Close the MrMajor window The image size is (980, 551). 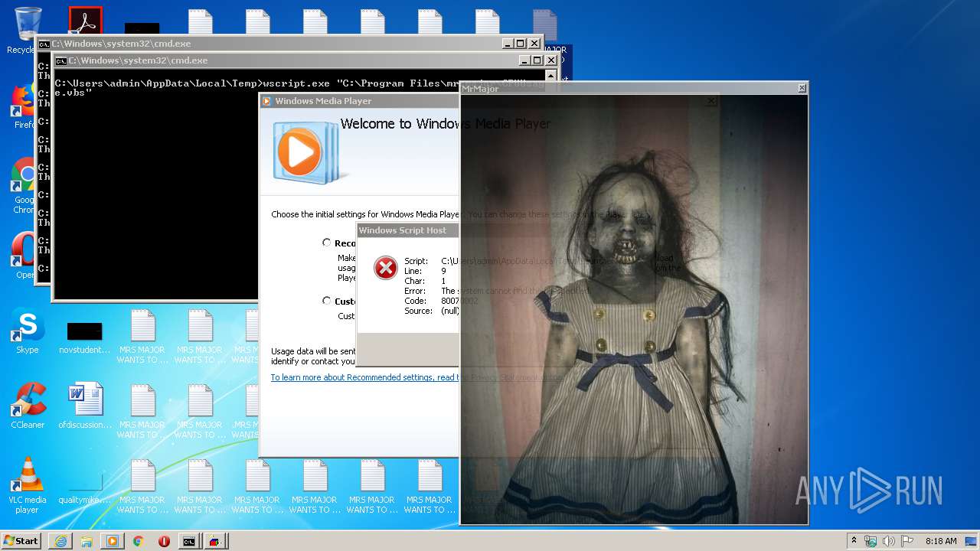pyautogui.click(x=802, y=89)
